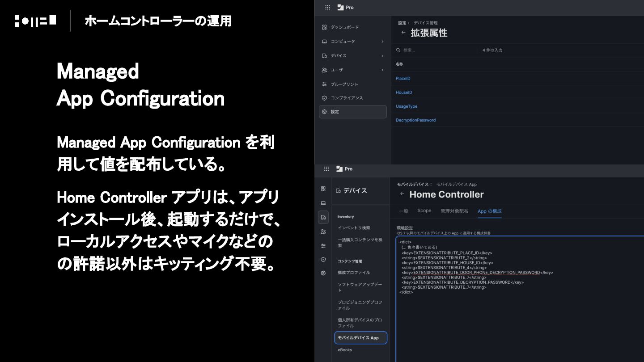644x362 pixels.
Task: Open the DecryptionPassword extension attribute
Action: point(415,120)
